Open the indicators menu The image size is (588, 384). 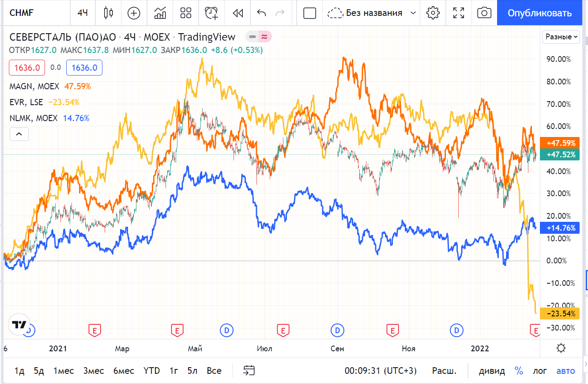[160, 13]
